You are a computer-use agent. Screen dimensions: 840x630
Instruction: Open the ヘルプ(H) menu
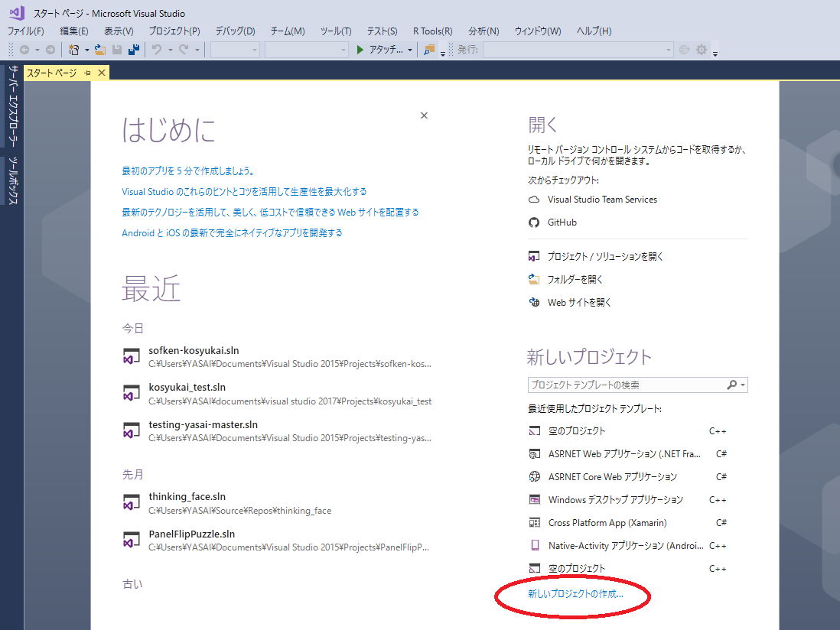point(594,31)
